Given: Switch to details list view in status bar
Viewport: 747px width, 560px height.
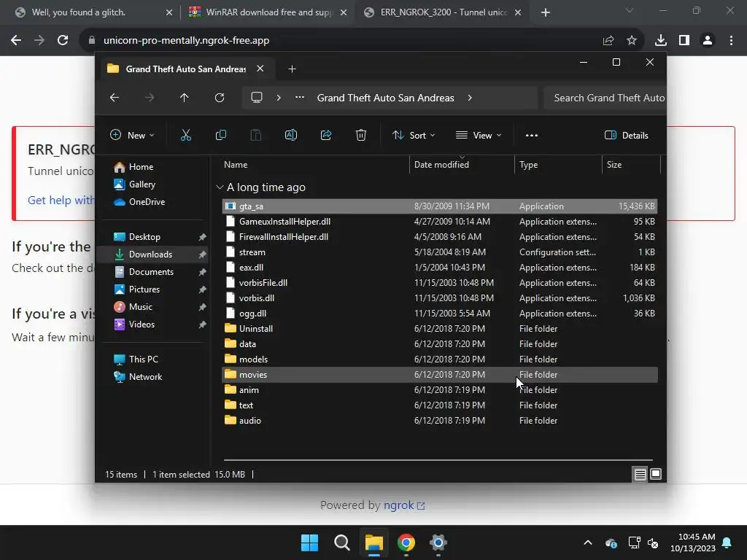Looking at the screenshot, I should [x=640, y=474].
